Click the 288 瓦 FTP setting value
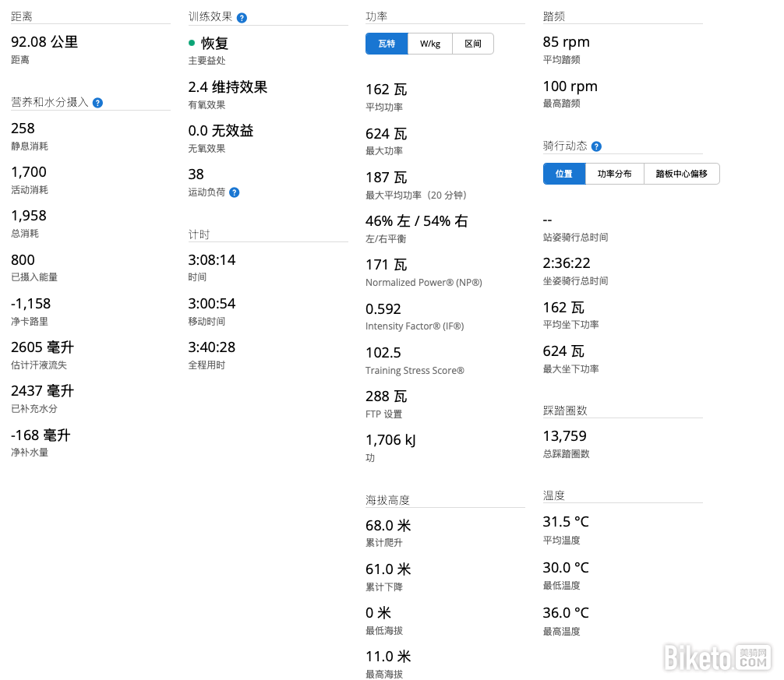The height and width of the screenshot is (680, 784). (387, 396)
